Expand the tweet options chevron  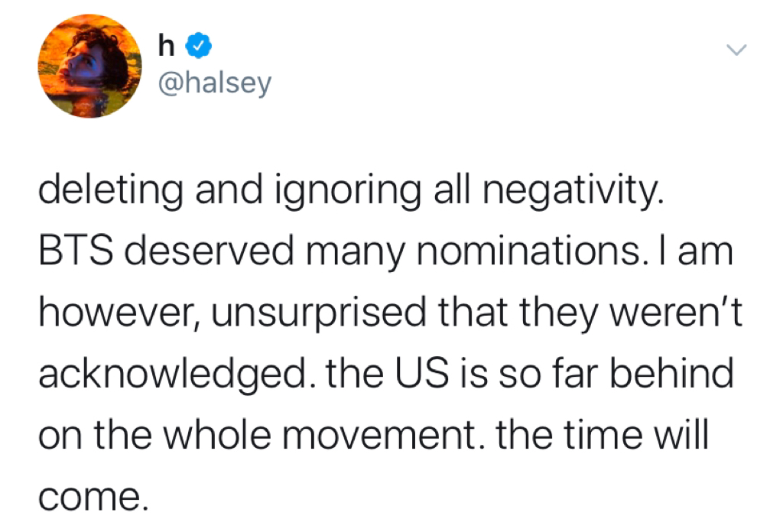[x=736, y=50]
